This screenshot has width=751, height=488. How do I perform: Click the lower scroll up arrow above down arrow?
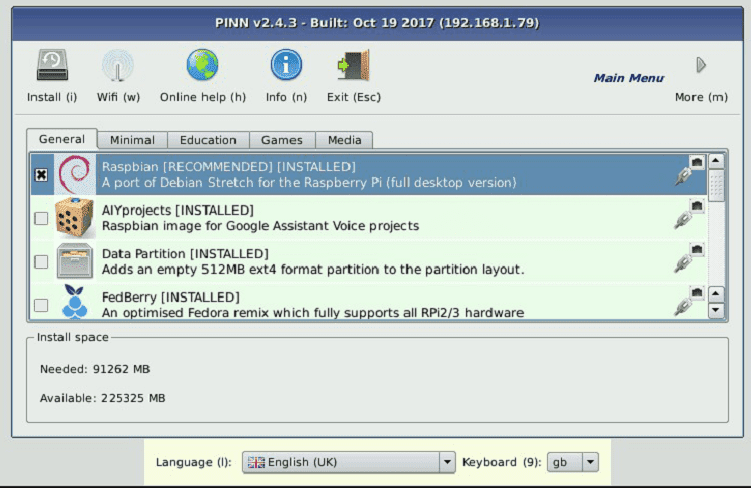click(716, 294)
